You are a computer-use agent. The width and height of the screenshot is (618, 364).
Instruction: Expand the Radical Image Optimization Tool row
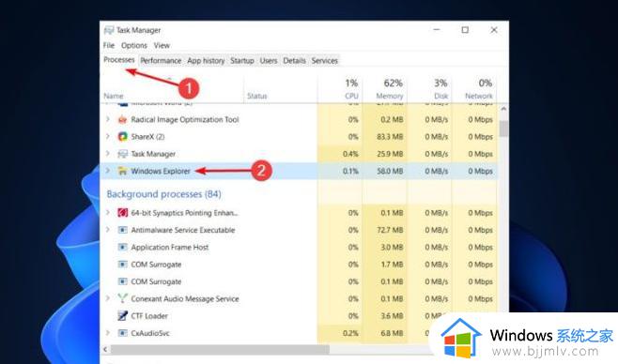[x=108, y=119]
